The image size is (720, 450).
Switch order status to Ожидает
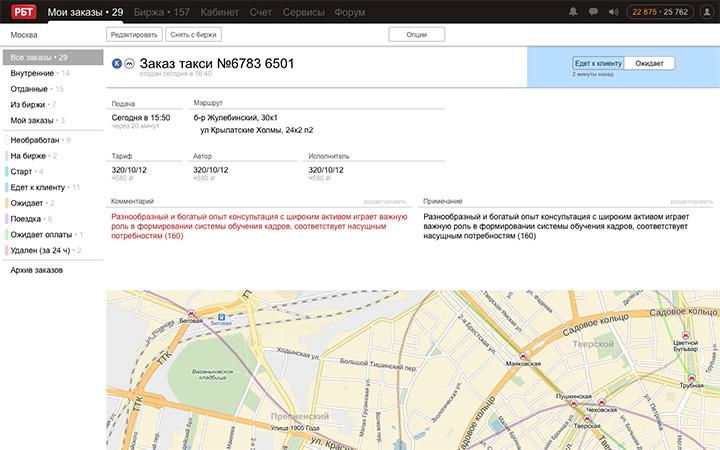649,63
